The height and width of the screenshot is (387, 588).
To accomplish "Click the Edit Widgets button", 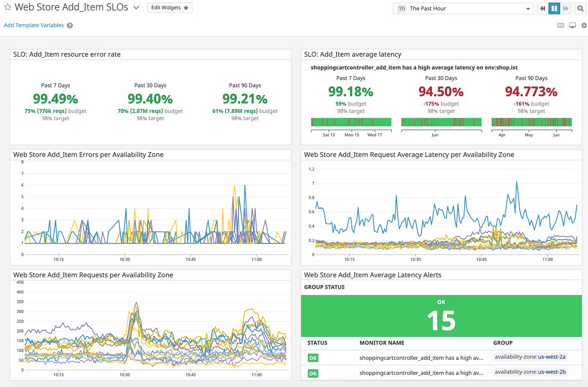I will pyautogui.click(x=170, y=8).
